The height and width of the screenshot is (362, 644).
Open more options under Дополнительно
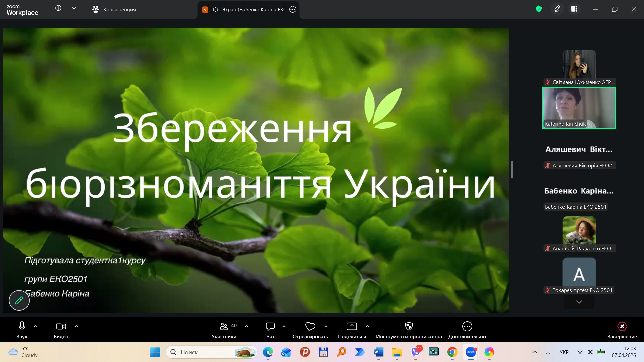pyautogui.click(x=467, y=330)
